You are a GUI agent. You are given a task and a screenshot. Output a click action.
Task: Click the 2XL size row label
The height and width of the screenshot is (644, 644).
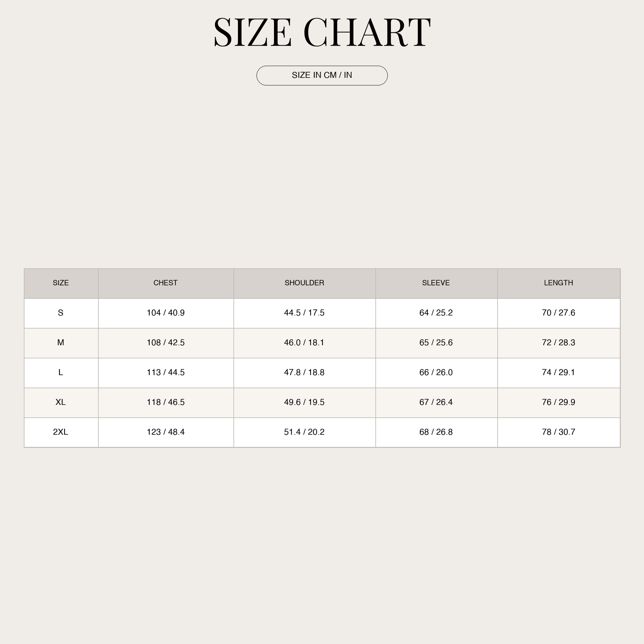(61, 432)
